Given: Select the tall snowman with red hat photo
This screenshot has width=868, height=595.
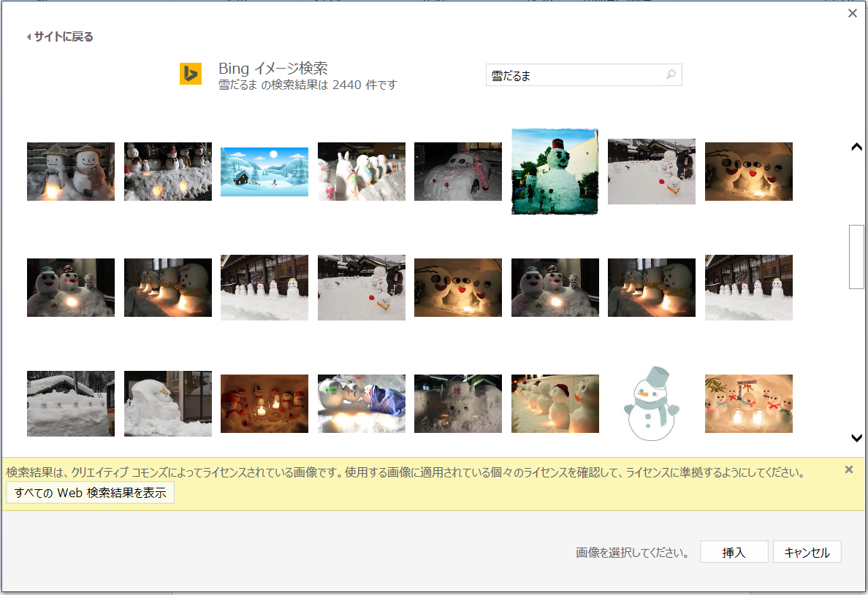Looking at the screenshot, I should [555, 172].
